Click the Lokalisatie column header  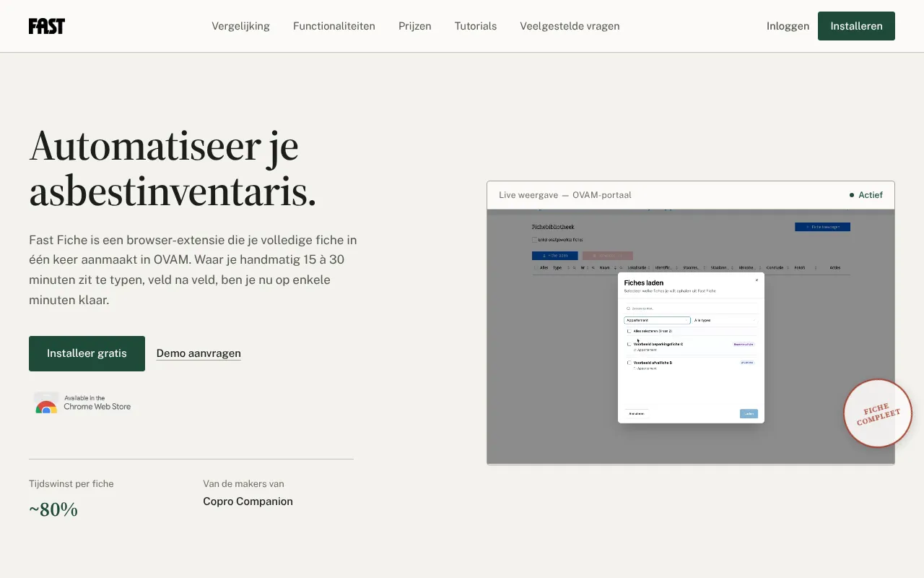[x=637, y=267]
